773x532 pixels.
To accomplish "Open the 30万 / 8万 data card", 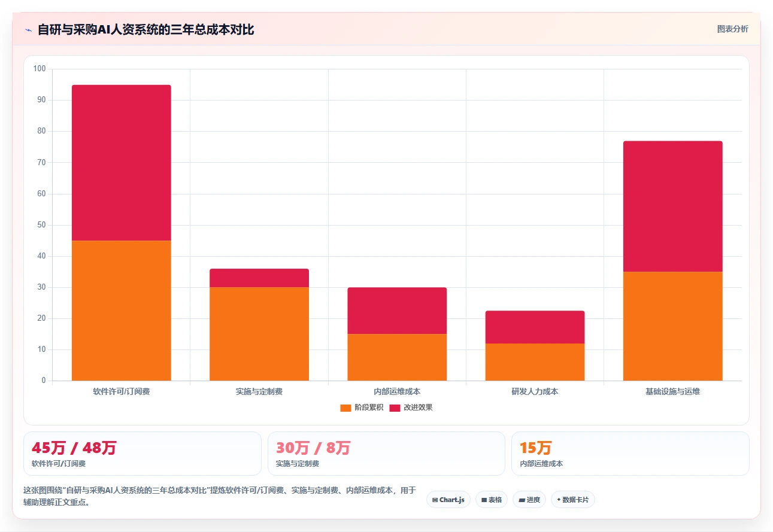I will point(386,454).
